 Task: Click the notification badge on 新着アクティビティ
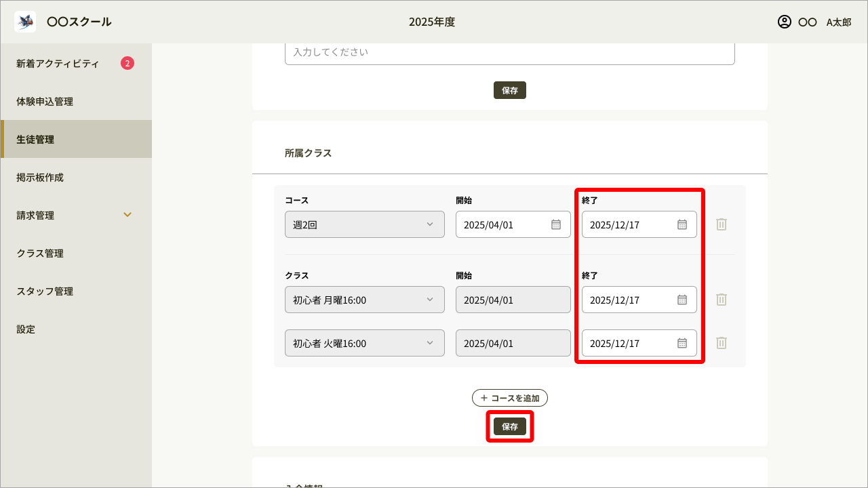click(x=127, y=64)
